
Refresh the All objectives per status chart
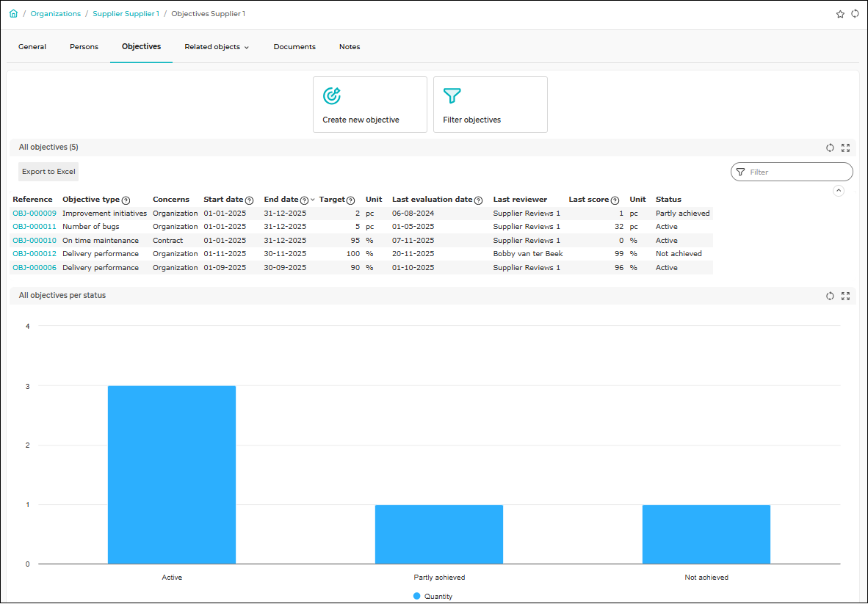tap(830, 296)
